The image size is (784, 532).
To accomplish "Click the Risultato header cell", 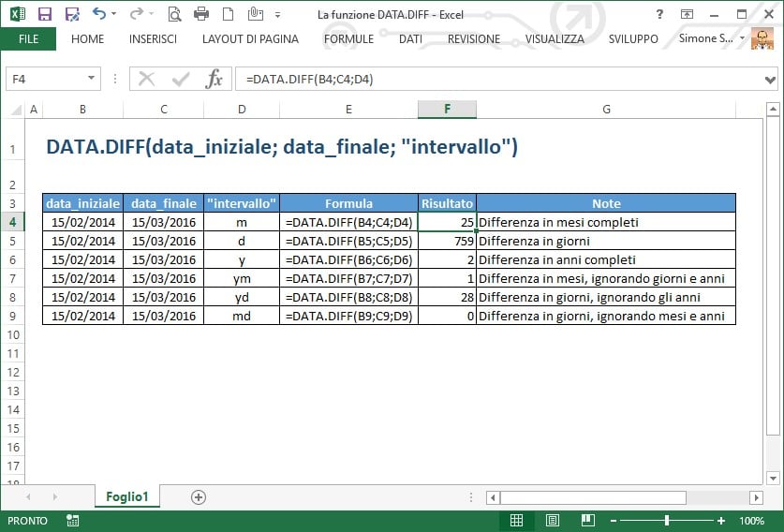I will (447, 203).
